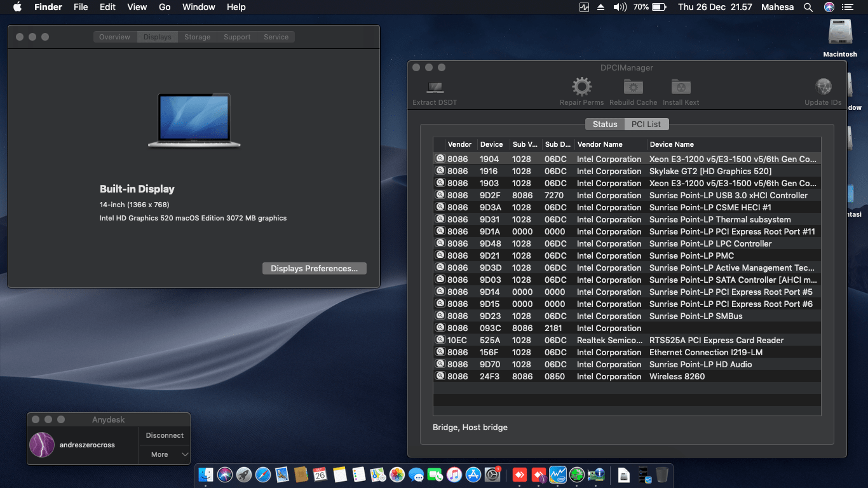Open iTunes from the dock
Image resolution: width=868 pixels, height=488 pixels.
454,474
